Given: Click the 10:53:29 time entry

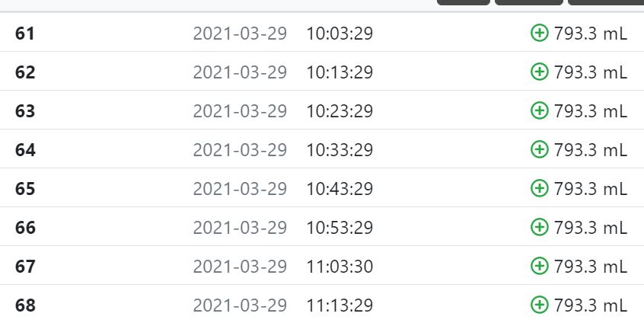Looking at the screenshot, I should coord(340,227).
